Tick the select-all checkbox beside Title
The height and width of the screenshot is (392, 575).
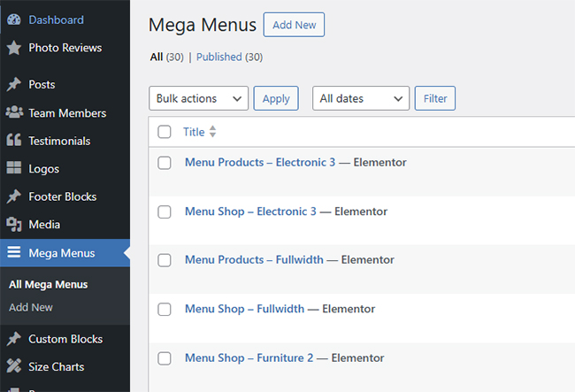click(x=165, y=132)
